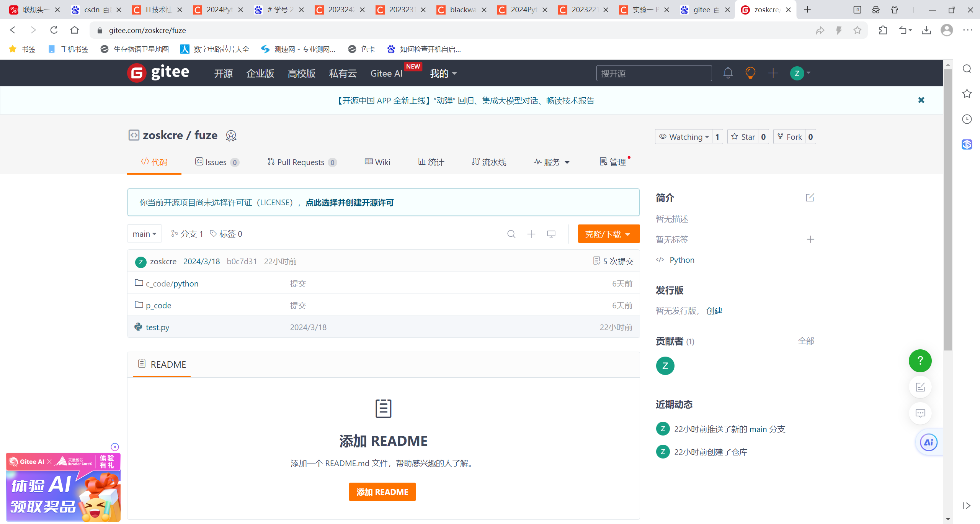Screen dimensions: 980x524
Task: Click the orange lightbulb icon in header
Action: coord(750,73)
